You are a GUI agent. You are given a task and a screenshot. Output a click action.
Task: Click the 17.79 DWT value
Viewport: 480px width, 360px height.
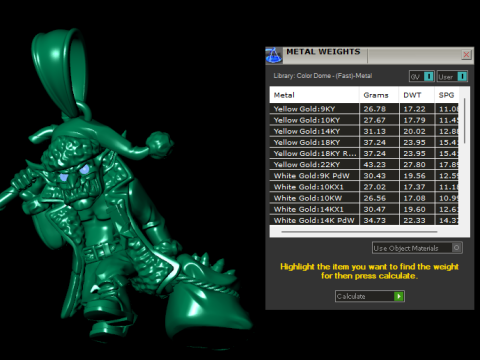click(414, 120)
